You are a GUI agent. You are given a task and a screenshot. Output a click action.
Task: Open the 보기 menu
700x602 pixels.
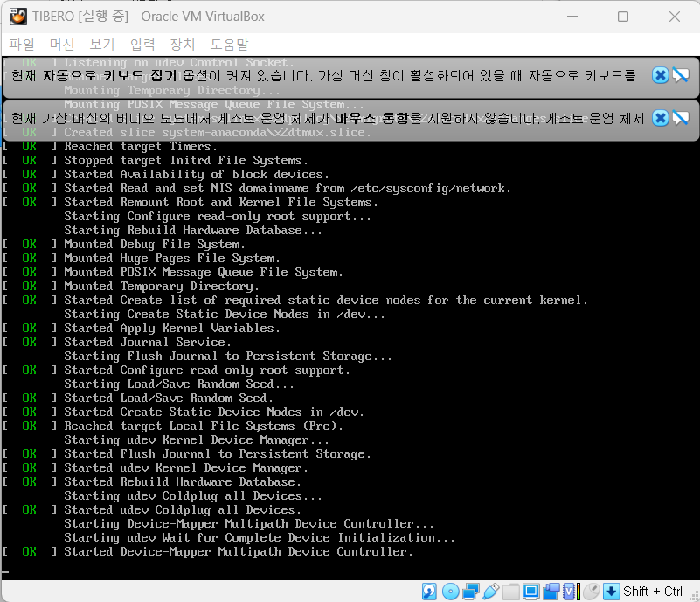[x=101, y=45]
